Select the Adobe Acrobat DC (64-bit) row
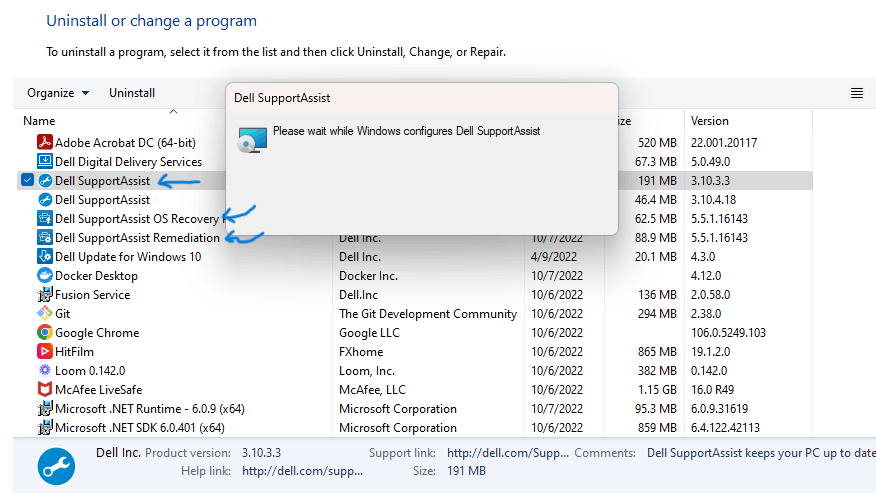Image resolution: width=876 pixels, height=493 pixels. pos(125,143)
